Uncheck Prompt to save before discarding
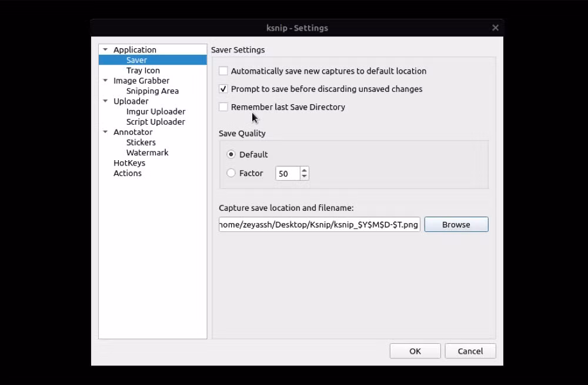 223,89
